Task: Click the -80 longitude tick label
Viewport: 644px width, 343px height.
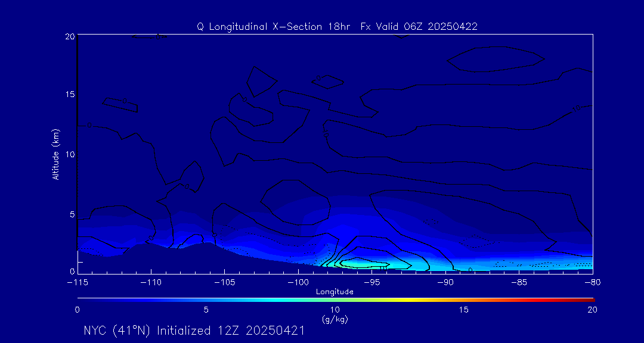Action: pyautogui.click(x=592, y=283)
